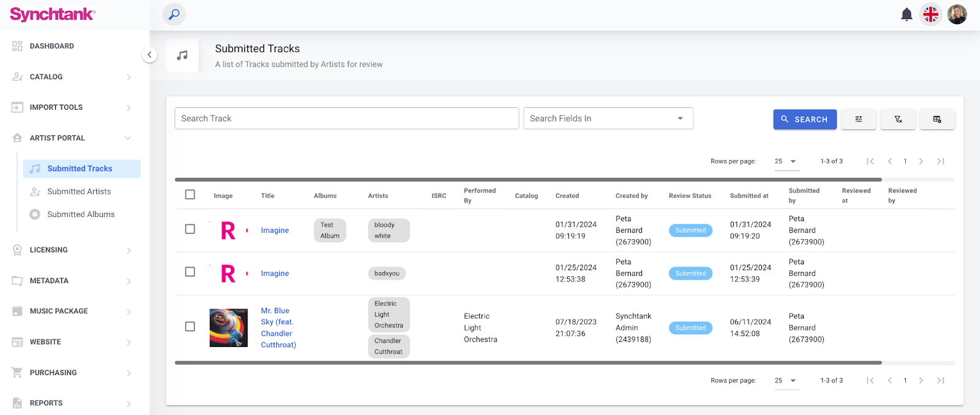Viewport: 980px width, 415px height.
Task: Open the top Rows per page dropdown
Action: pyautogui.click(x=786, y=161)
